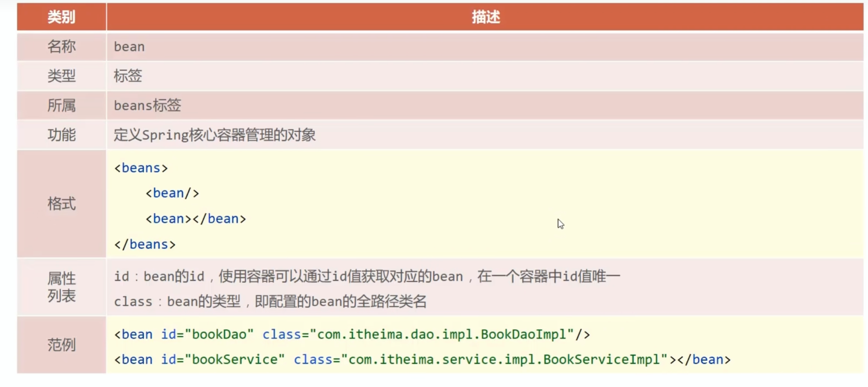Click the "bean" name cell text
This screenshot has width=868, height=387.
tap(129, 47)
